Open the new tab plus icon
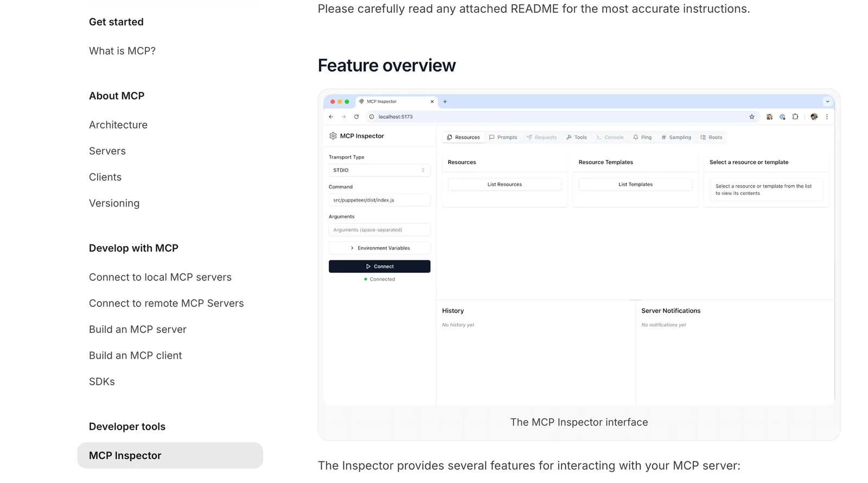This screenshot has height=483, width=868. (445, 101)
